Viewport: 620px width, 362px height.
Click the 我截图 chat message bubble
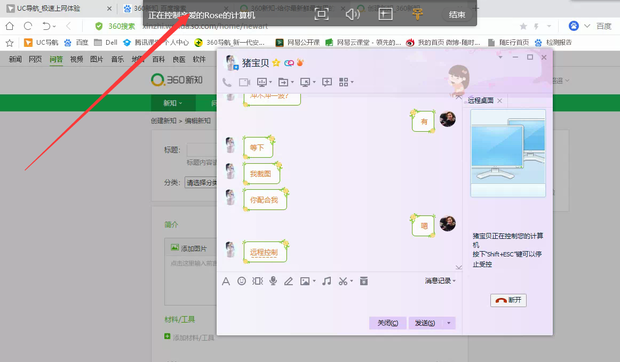point(261,174)
